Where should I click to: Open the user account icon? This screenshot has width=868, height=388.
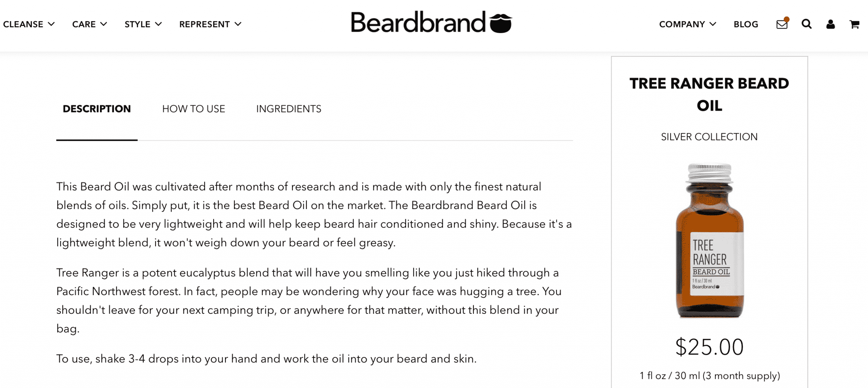831,24
